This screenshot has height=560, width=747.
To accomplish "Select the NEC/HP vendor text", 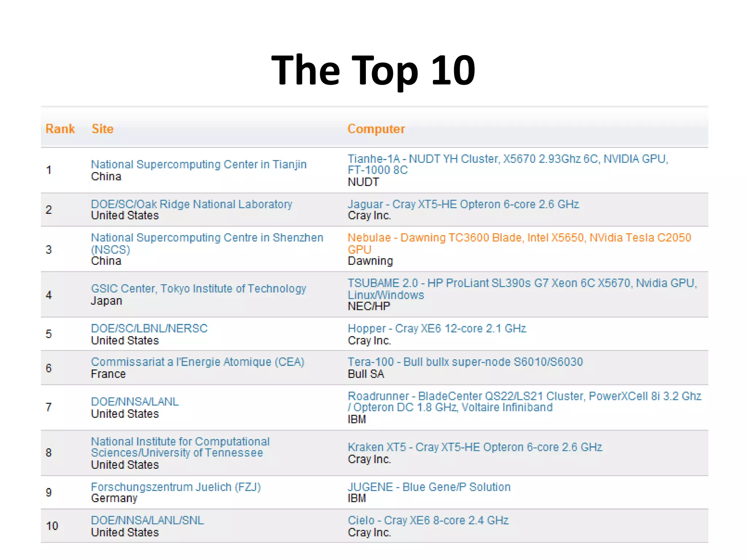I will click(369, 306).
